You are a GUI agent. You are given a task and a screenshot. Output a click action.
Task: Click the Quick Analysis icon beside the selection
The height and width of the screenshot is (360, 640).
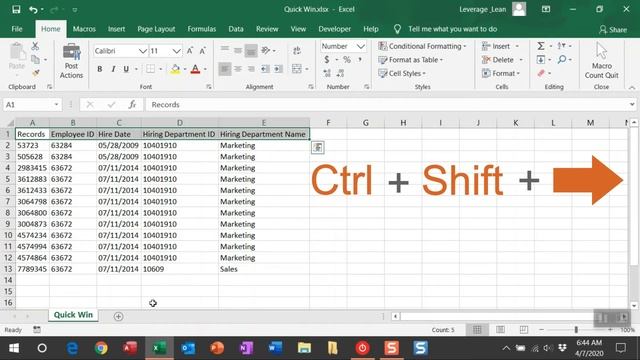coord(318,147)
